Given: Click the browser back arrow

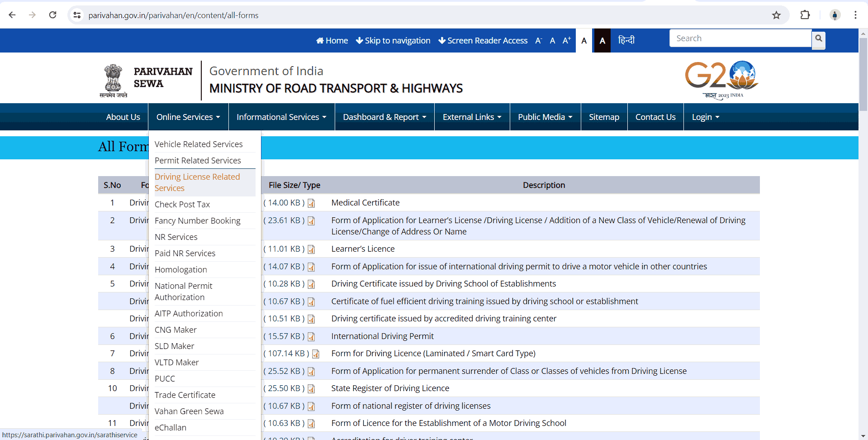Looking at the screenshot, I should point(12,15).
